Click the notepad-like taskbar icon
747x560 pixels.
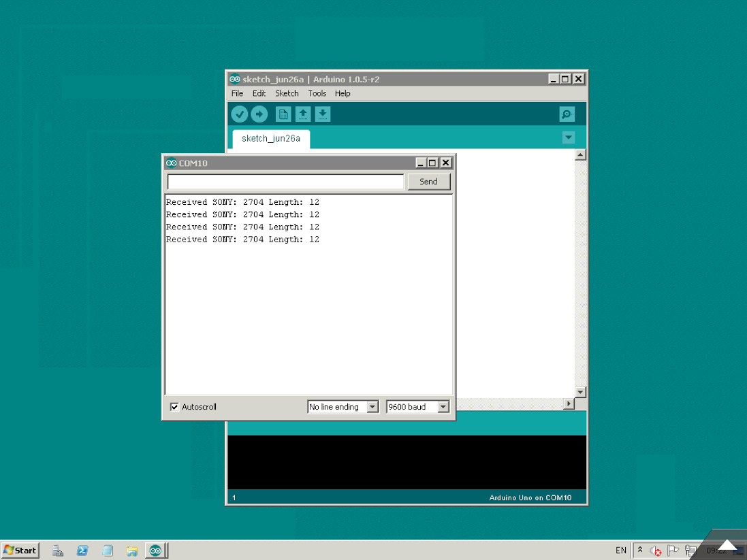pyautogui.click(x=108, y=551)
